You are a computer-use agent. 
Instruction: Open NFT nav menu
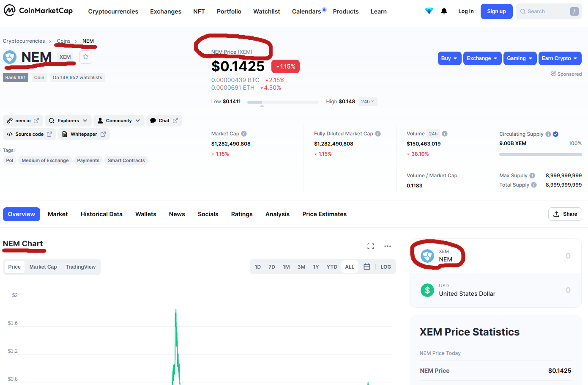point(199,11)
